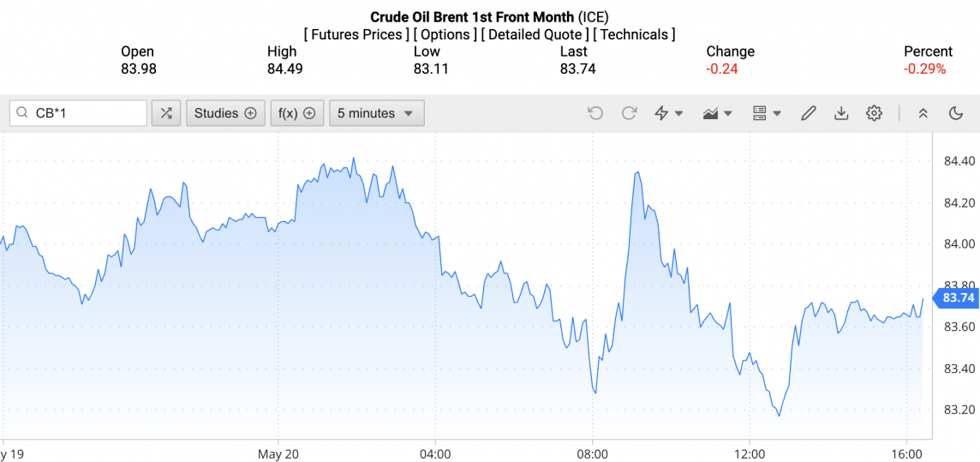Viewport: 980px width, 462px height.
Task: Open the lightning bolt events dropdown
Action: point(668,113)
